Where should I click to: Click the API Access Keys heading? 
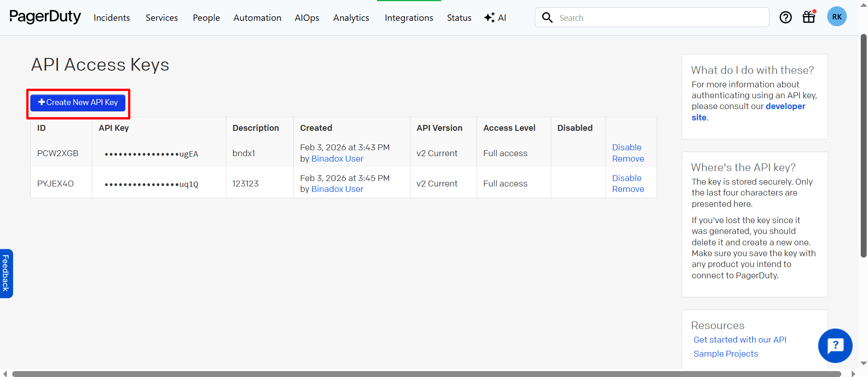100,65
